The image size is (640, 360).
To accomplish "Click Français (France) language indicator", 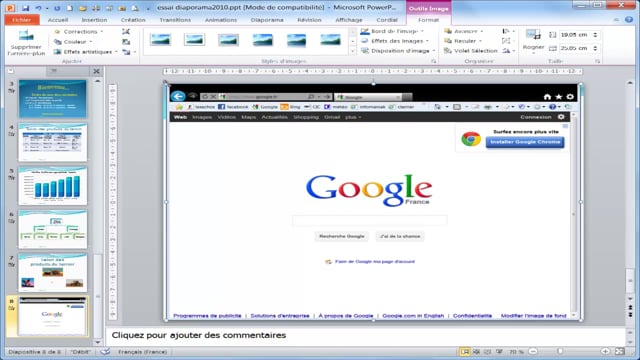I will [x=142, y=351].
